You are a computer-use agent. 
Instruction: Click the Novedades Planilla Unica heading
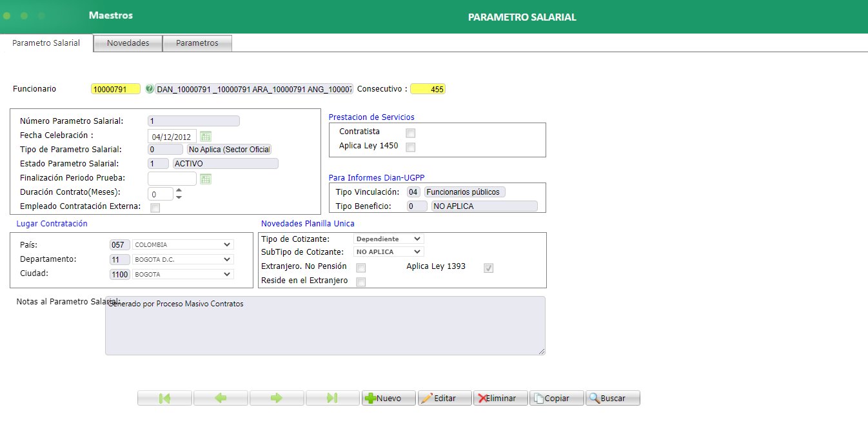308,224
